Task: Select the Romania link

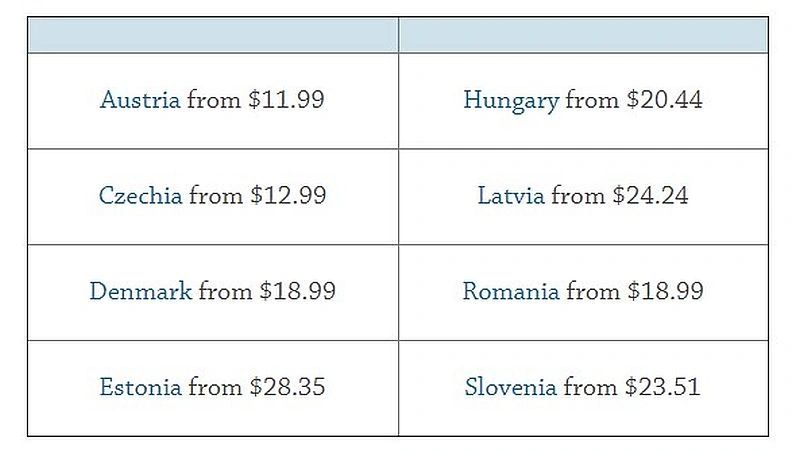Action: click(511, 291)
